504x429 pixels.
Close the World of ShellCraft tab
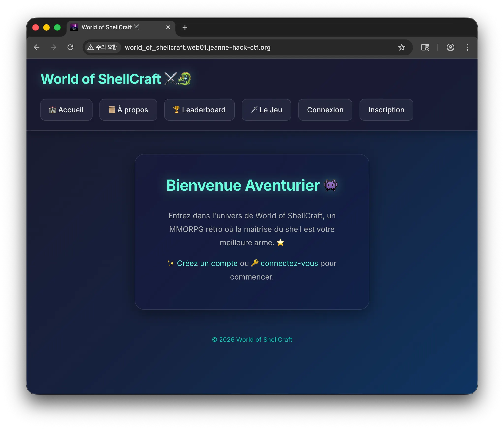coord(168,27)
